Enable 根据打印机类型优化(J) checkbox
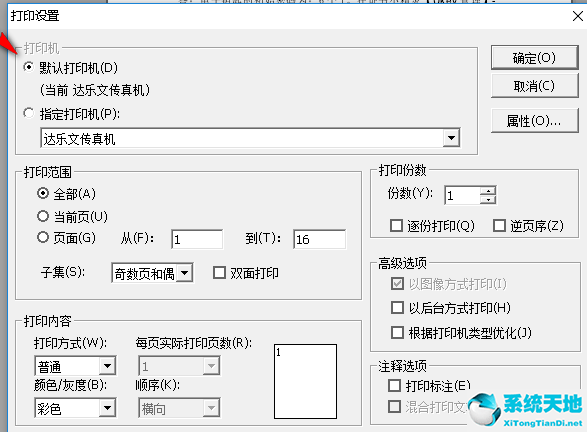The height and width of the screenshot is (432, 587). click(x=397, y=332)
